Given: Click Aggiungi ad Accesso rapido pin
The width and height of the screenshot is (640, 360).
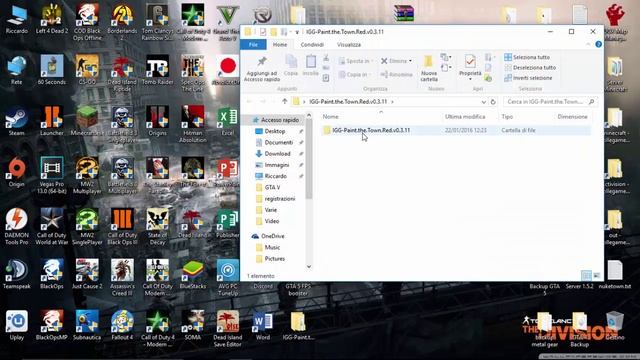Looking at the screenshot, I should [262, 69].
